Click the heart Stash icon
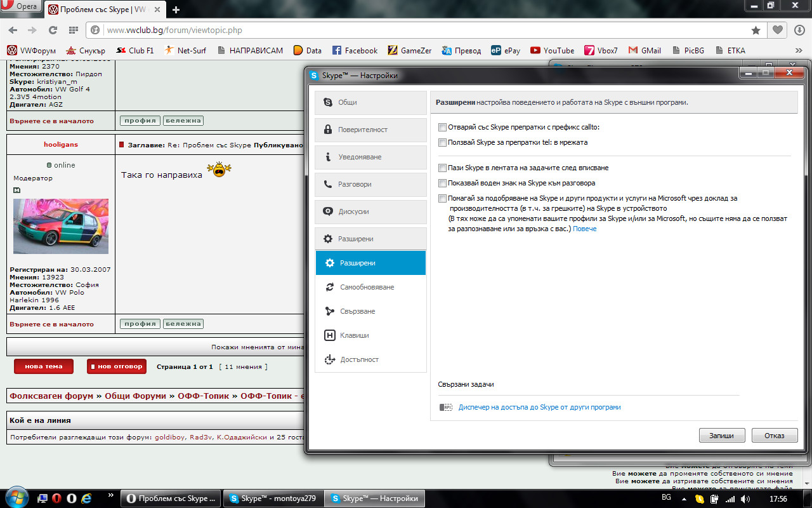Image resolution: width=812 pixels, height=508 pixels. (777, 30)
